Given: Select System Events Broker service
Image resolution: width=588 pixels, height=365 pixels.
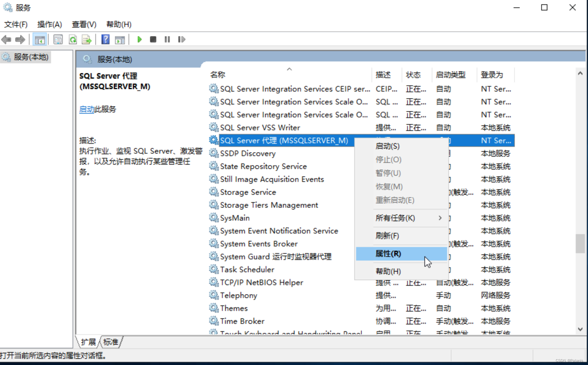Looking at the screenshot, I should [259, 244].
